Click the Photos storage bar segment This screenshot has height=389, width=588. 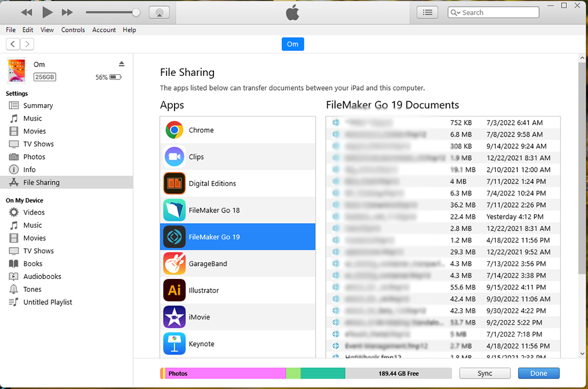coord(225,373)
